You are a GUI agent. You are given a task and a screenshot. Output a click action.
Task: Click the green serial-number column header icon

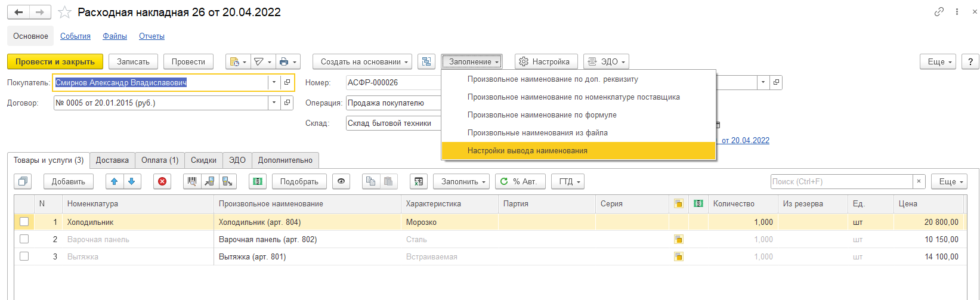click(x=698, y=203)
